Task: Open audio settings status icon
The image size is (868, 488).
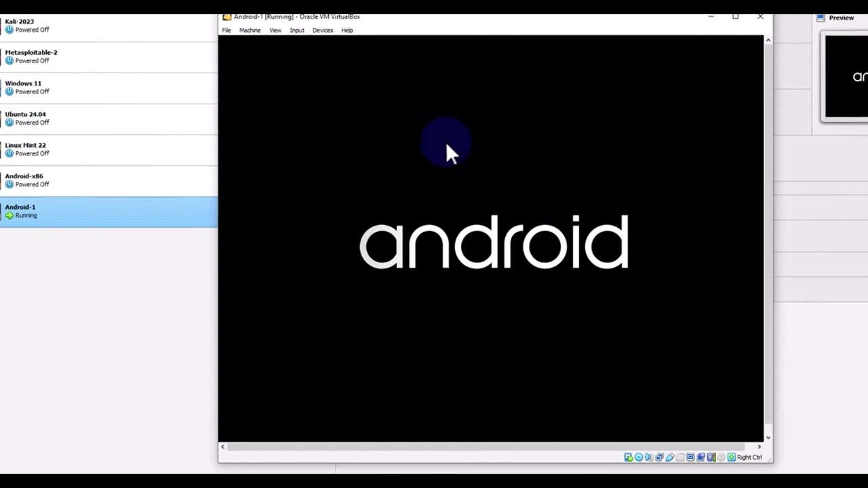Action: (648, 457)
